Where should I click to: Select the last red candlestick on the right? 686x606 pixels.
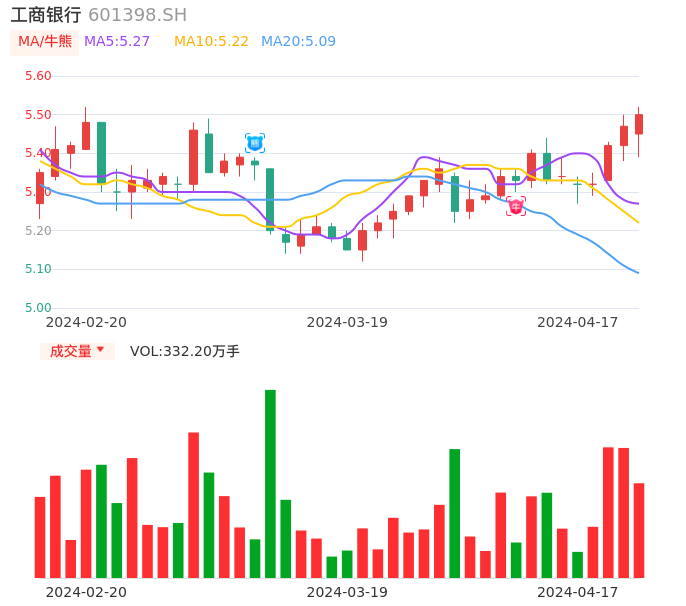coord(639,124)
